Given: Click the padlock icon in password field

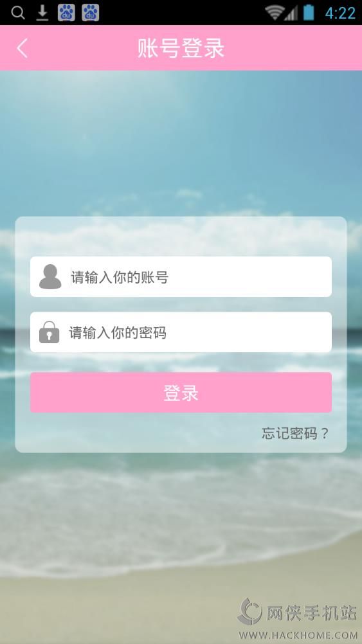Looking at the screenshot, I should 50,332.
